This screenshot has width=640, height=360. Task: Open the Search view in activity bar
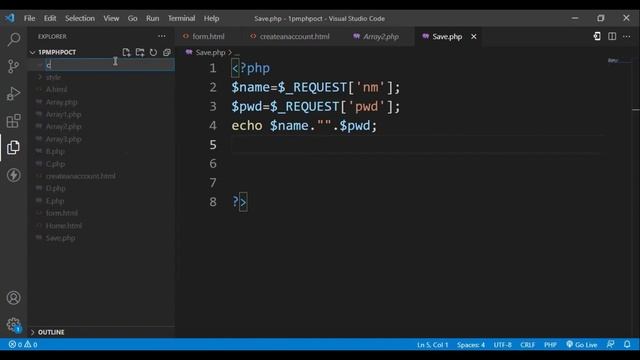pyautogui.click(x=13, y=39)
